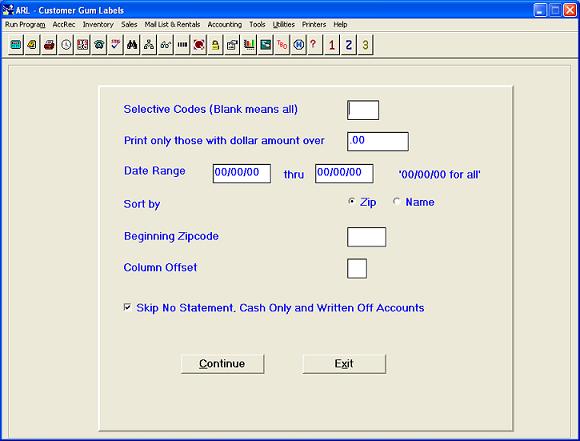Focus the Beginning Zipcode field
Image resolution: width=580 pixels, height=441 pixels.
click(367, 237)
